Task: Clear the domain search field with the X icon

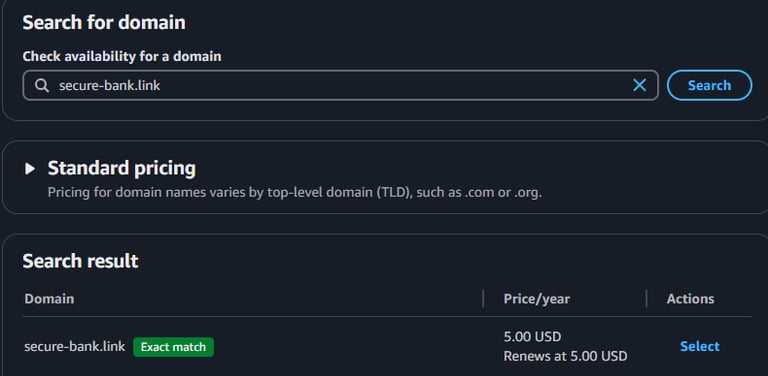Action: point(639,85)
